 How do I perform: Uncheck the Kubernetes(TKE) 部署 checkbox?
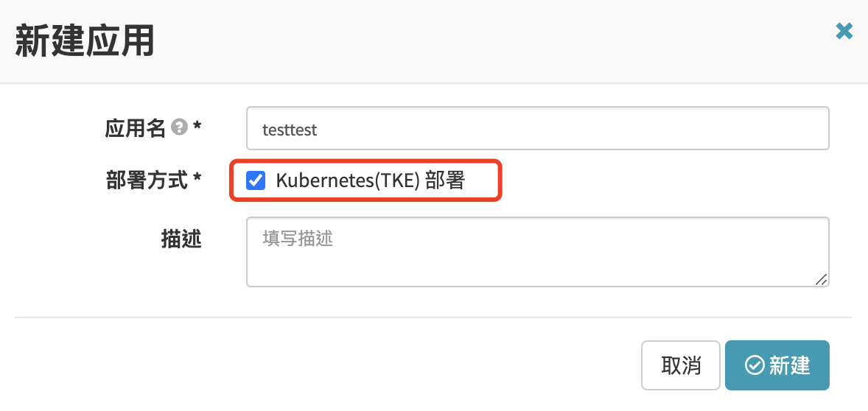255,180
